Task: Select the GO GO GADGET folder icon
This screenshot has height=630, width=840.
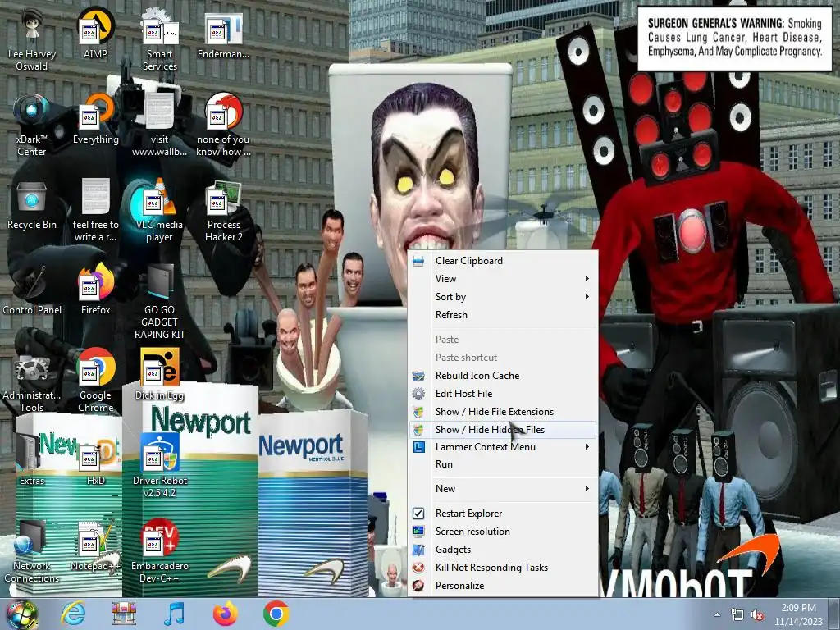Action: click(x=160, y=302)
